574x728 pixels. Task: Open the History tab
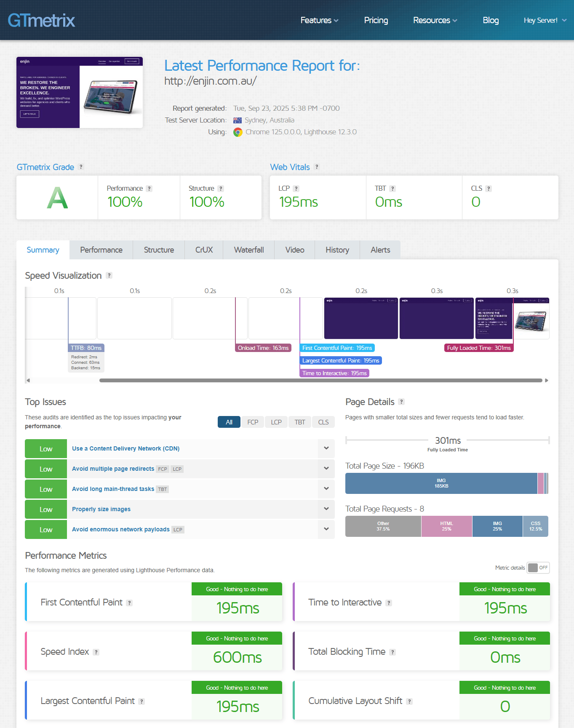tap(337, 250)
